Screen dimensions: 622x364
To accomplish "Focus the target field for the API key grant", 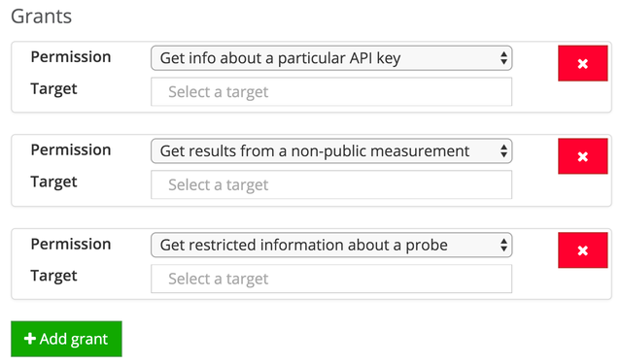I will 331,92.
